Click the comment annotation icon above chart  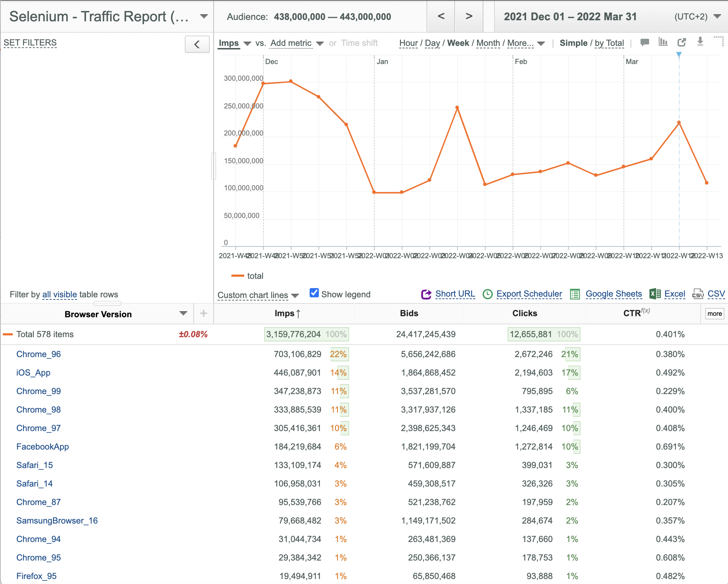(x=644, y=42)
